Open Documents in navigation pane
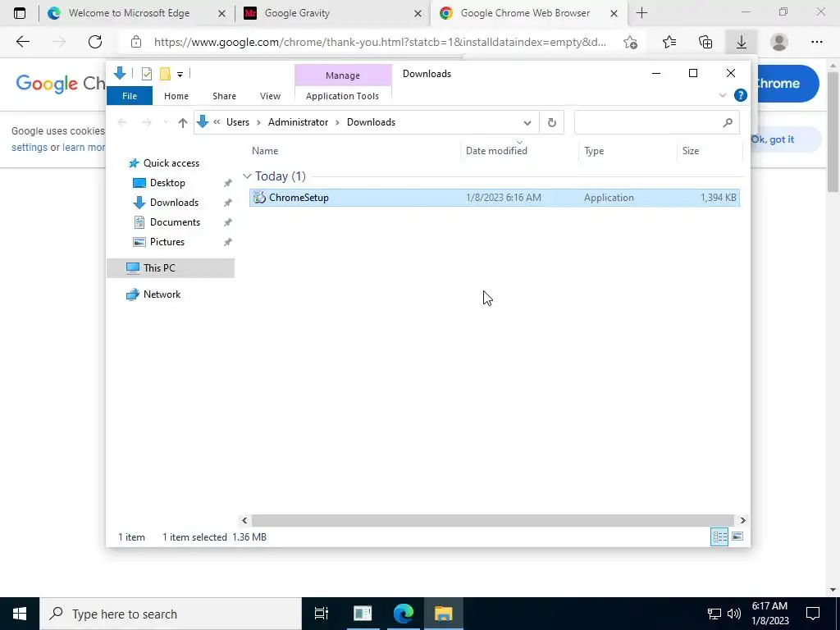 pyautogui.click(x=175, y=222)
